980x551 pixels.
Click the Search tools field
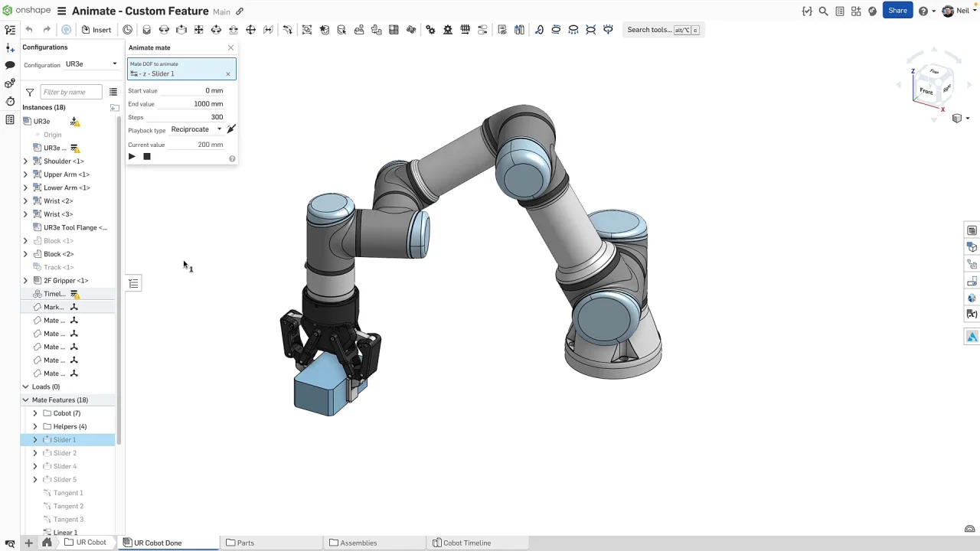point(663,30)
